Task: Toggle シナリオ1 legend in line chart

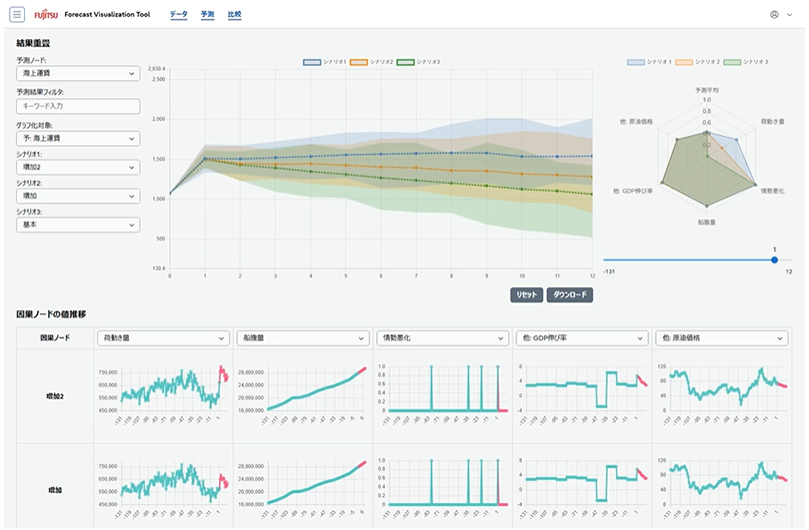Action: coord(326,62)
